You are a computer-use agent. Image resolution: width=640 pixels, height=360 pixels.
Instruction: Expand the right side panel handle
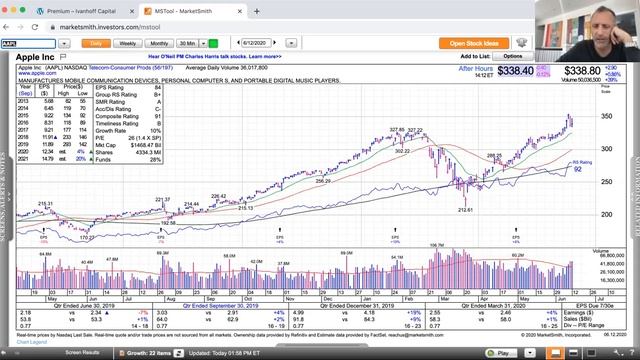tap(636, 197)
